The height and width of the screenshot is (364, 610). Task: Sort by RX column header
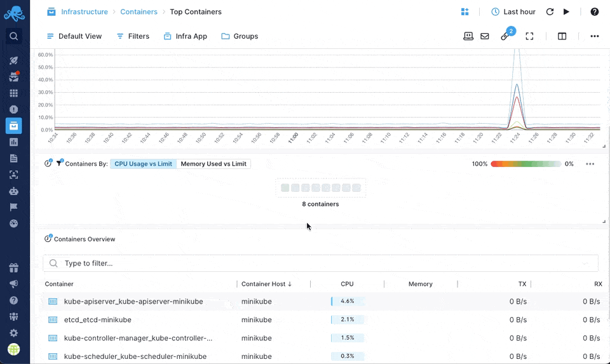click(x=598, y=284)
